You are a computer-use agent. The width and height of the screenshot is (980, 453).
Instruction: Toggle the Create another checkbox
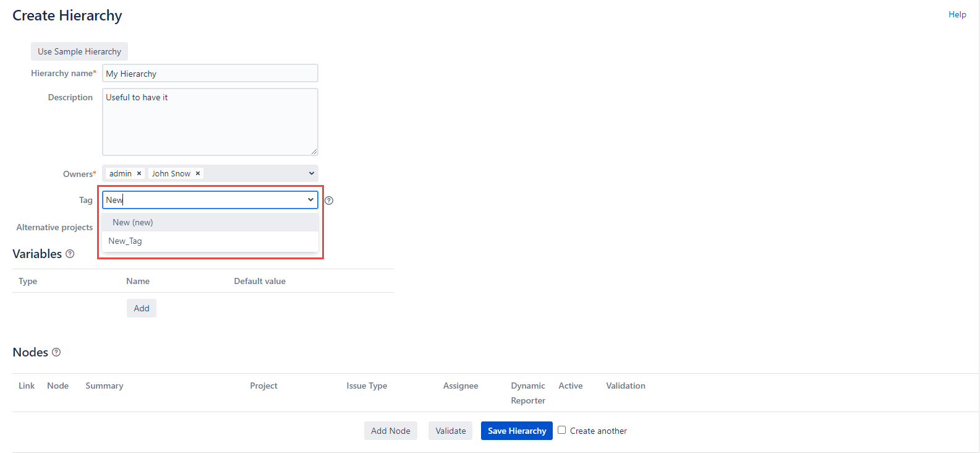(x=561, y=430)
